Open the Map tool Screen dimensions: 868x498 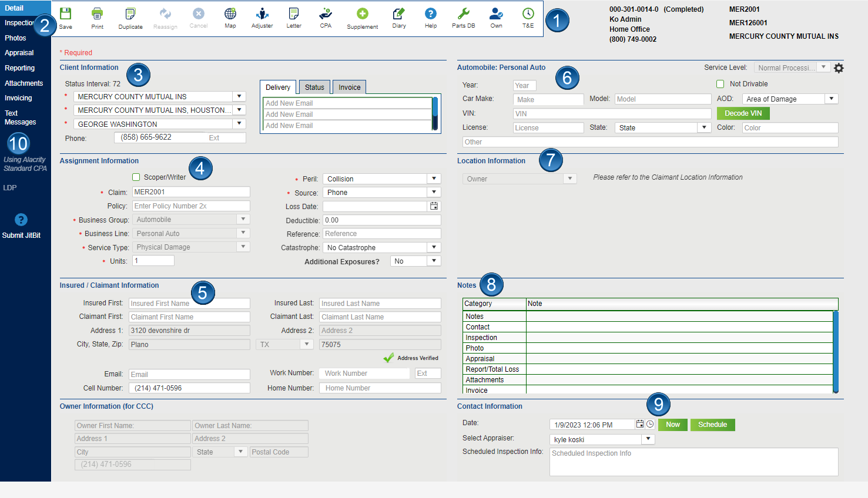point(230,14)
